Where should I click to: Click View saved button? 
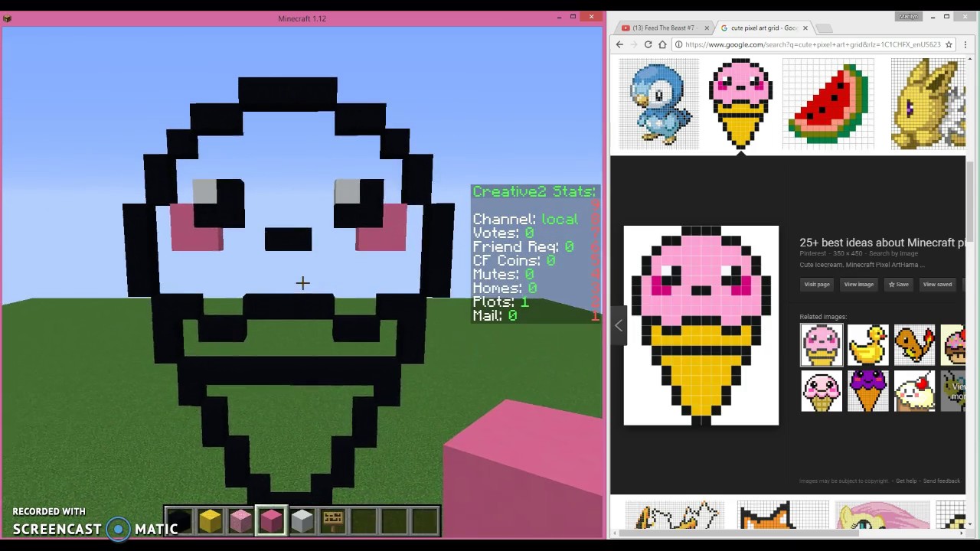click(x=937, y=285)
